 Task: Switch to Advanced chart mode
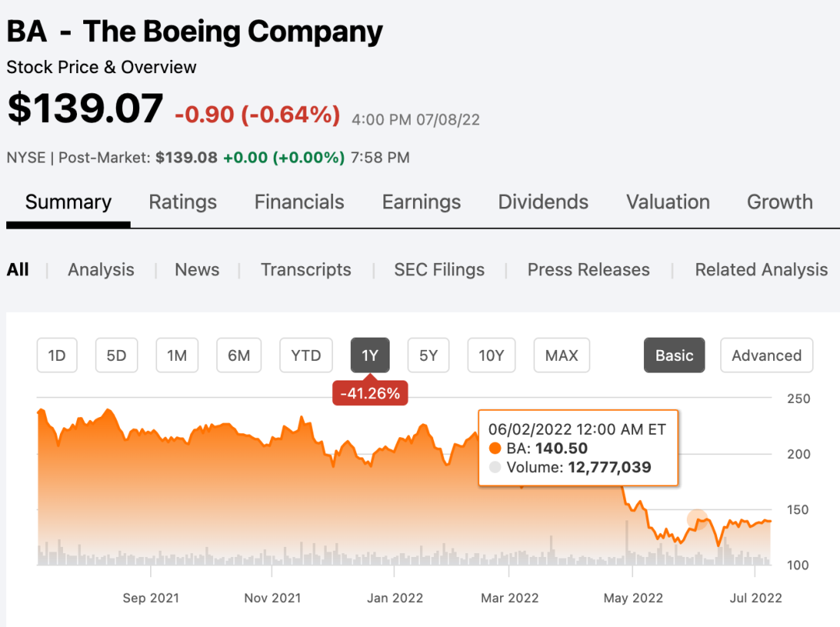coord(767,356)
